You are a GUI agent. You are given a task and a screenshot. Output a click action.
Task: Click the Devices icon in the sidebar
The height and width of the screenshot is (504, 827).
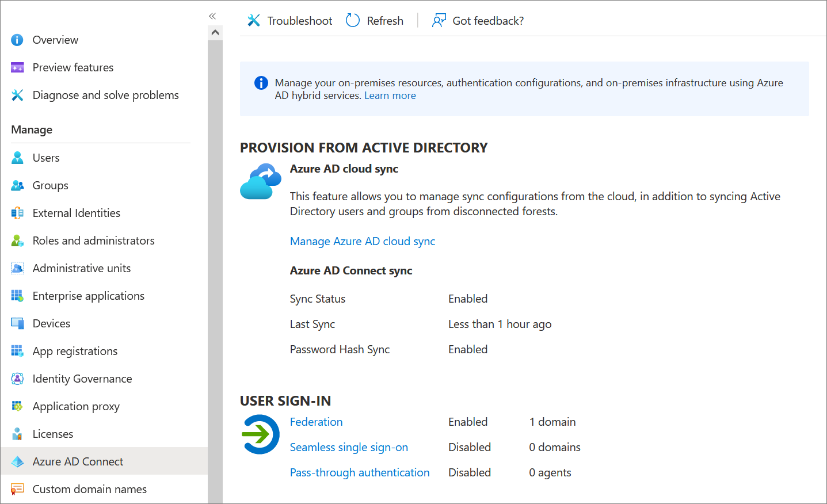click(17, 323)
